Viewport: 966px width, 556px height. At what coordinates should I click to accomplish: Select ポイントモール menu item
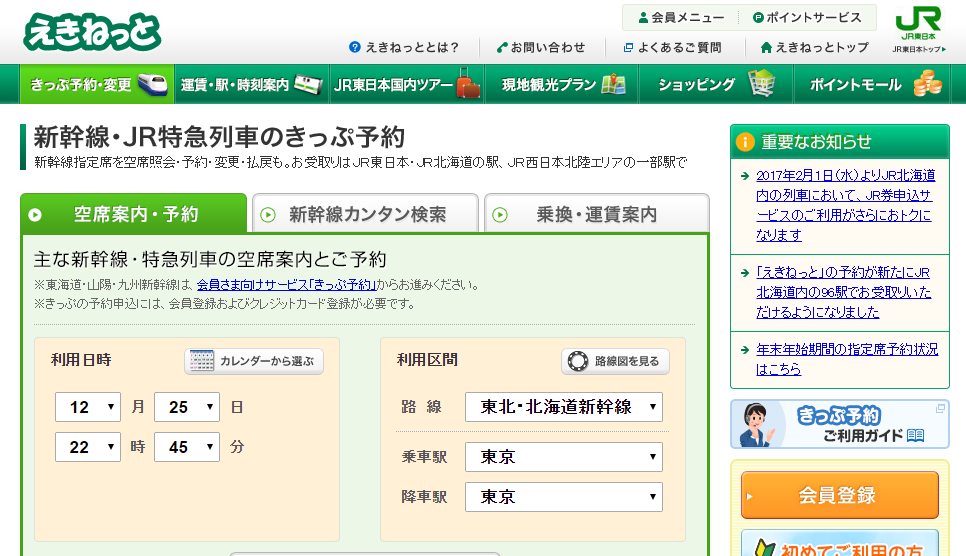point(871,84)
